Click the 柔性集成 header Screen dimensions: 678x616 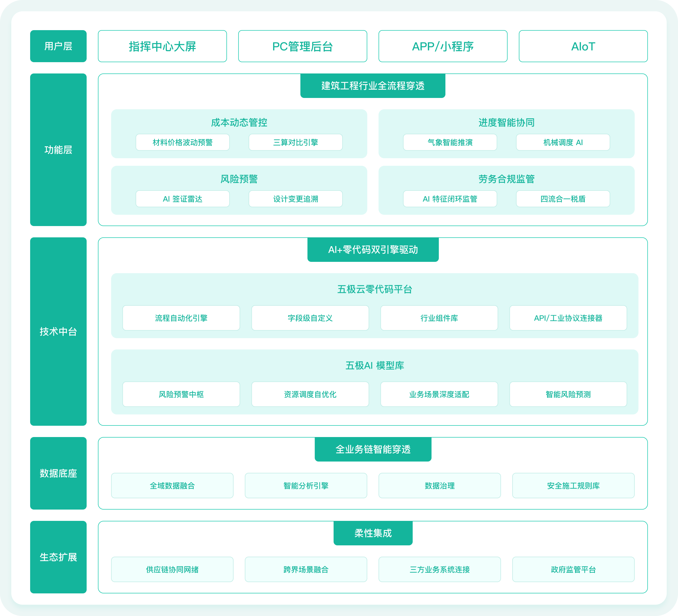(x=373, y=533)
